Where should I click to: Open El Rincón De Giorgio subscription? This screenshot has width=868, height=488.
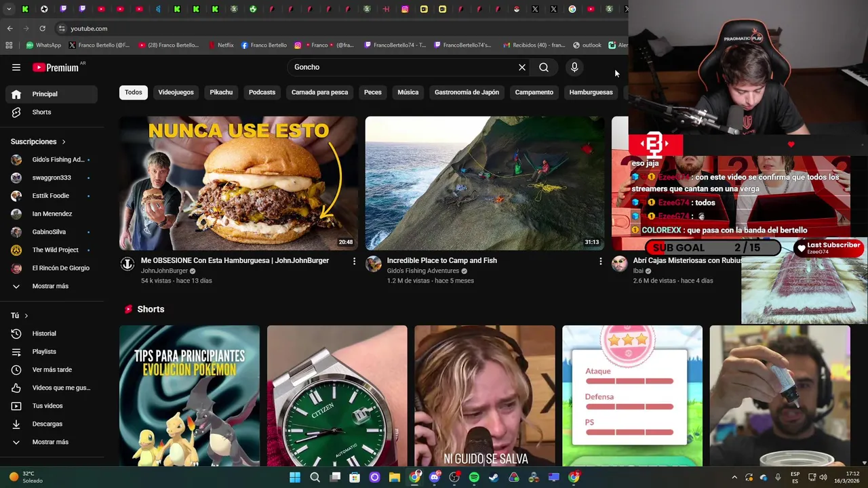coord(52,268)
